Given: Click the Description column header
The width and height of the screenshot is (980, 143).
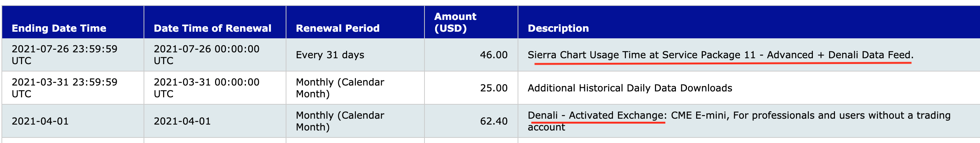Looking at the screenshot, I should click(x=558, y=28).
